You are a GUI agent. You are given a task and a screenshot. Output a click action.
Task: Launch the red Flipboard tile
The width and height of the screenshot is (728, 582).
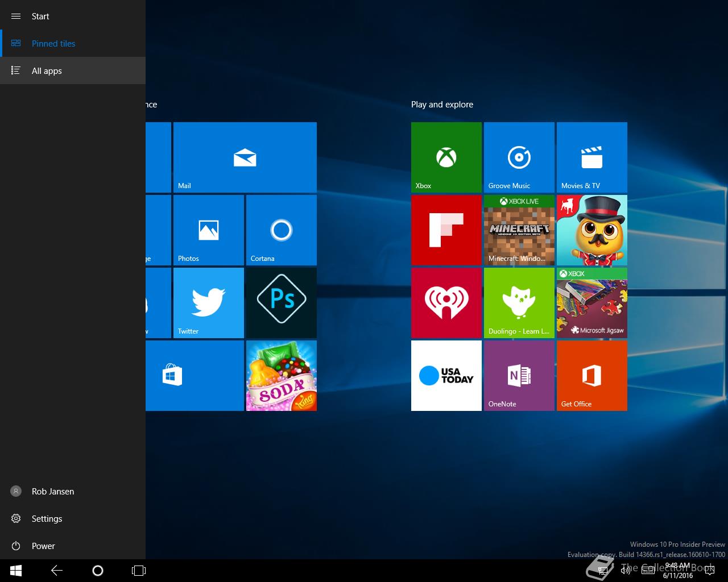point(446,230)
